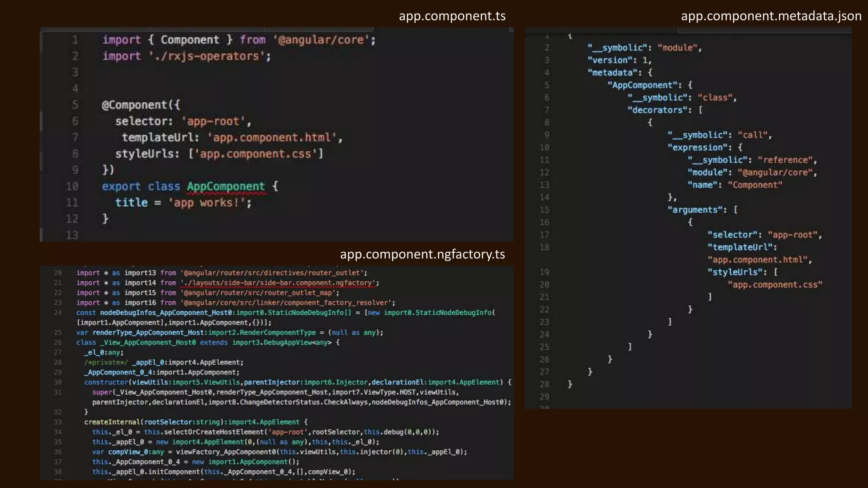Click _View_AppComponent_Host0 class name on line 26
The width and height of the screenshot is (868, 488).
click(148, 343)
